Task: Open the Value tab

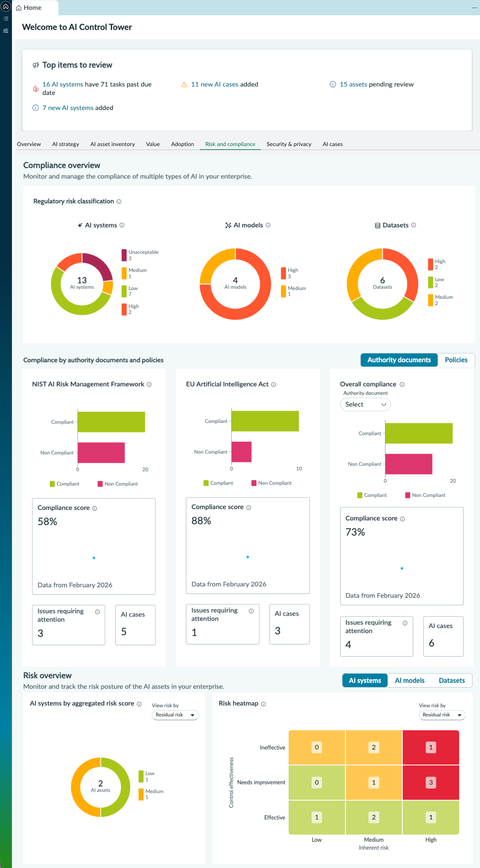Action: pos(153,144)
